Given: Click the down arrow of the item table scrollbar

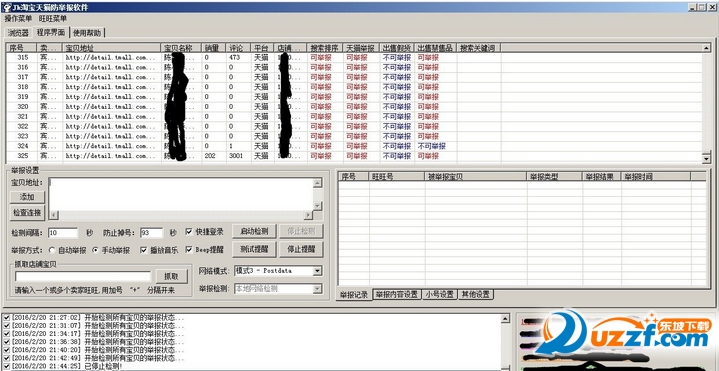Looking at the screenshot, I should pos(707,158).
